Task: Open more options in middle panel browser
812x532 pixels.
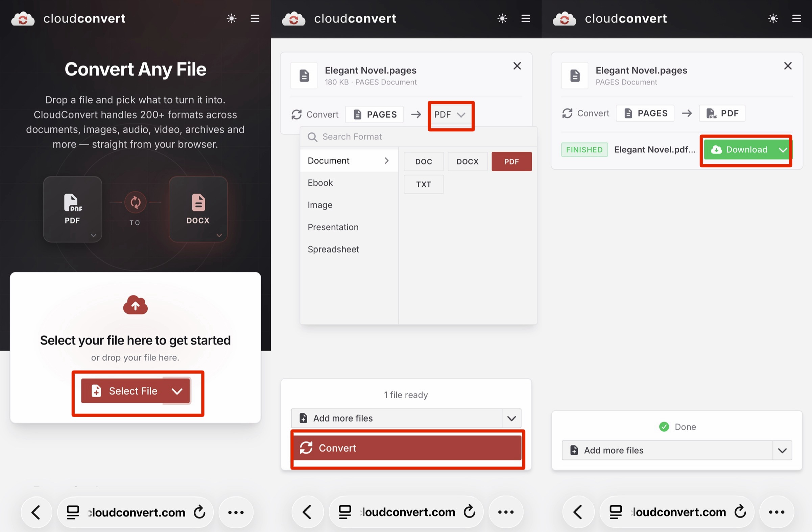Action: [506, 512]
